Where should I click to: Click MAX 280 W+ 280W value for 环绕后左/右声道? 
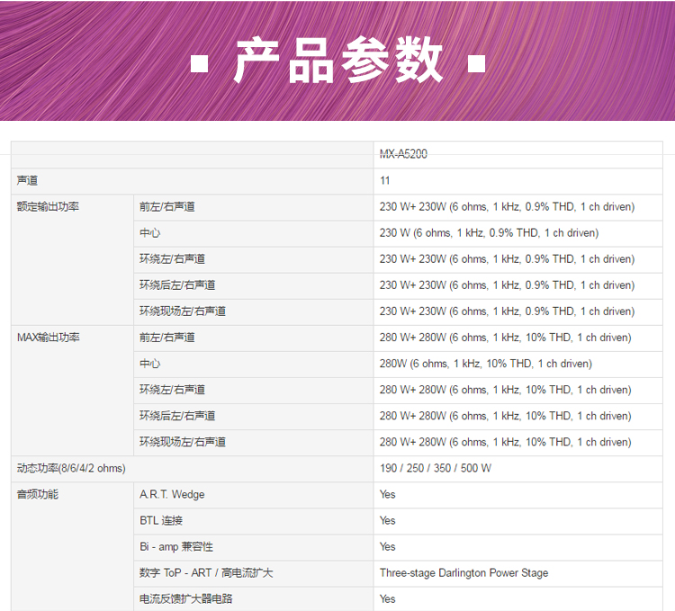[505, 416]
